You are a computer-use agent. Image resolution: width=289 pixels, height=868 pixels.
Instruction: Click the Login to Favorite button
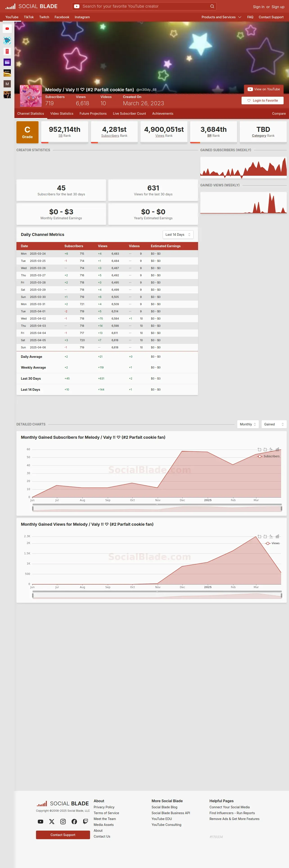click(262, 101)
